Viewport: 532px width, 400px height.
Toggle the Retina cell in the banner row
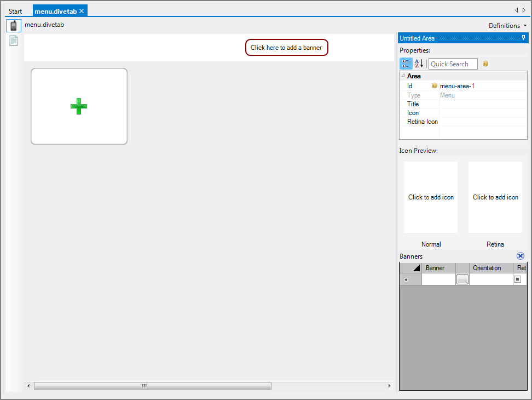click(518, 279)
